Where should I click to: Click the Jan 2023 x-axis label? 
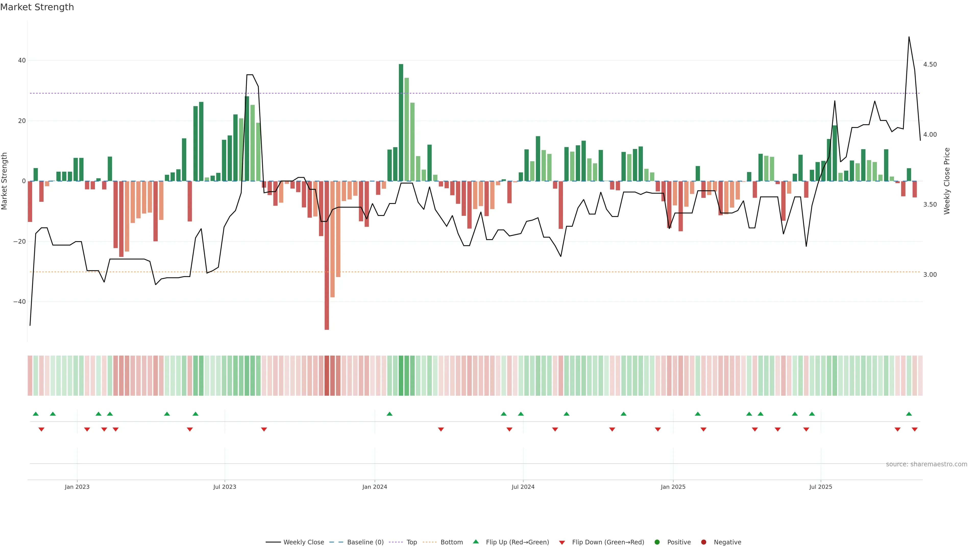point(77,487)
